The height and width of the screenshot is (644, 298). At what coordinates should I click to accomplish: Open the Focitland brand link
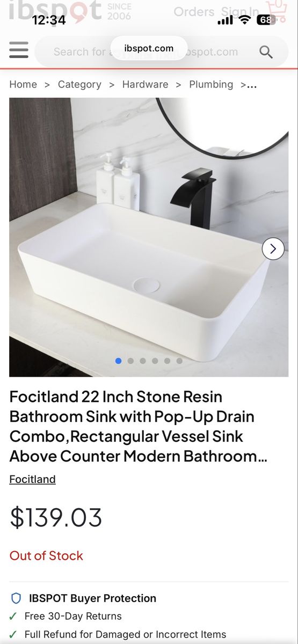(x=32, y=479)
